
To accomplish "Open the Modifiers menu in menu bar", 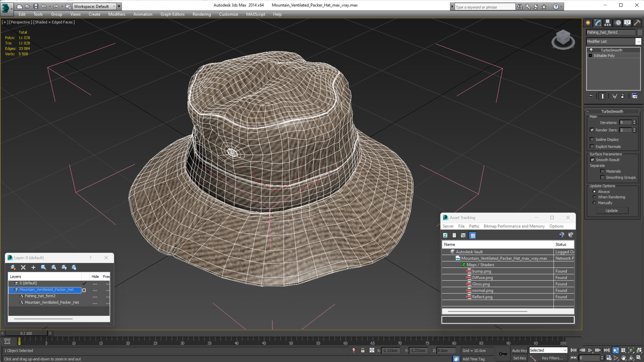I will tap(117, 14).
